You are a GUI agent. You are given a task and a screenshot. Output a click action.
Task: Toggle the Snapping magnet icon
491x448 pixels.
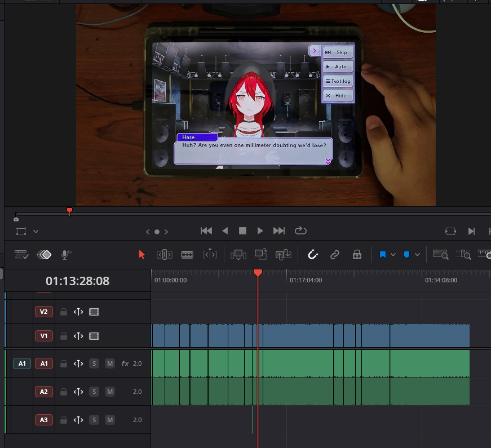[312, 255]
